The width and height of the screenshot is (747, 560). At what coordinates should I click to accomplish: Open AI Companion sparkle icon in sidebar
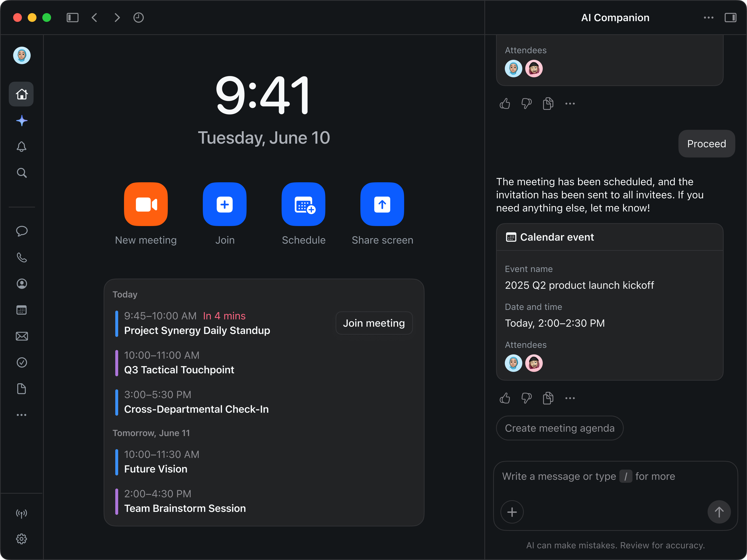21,121
